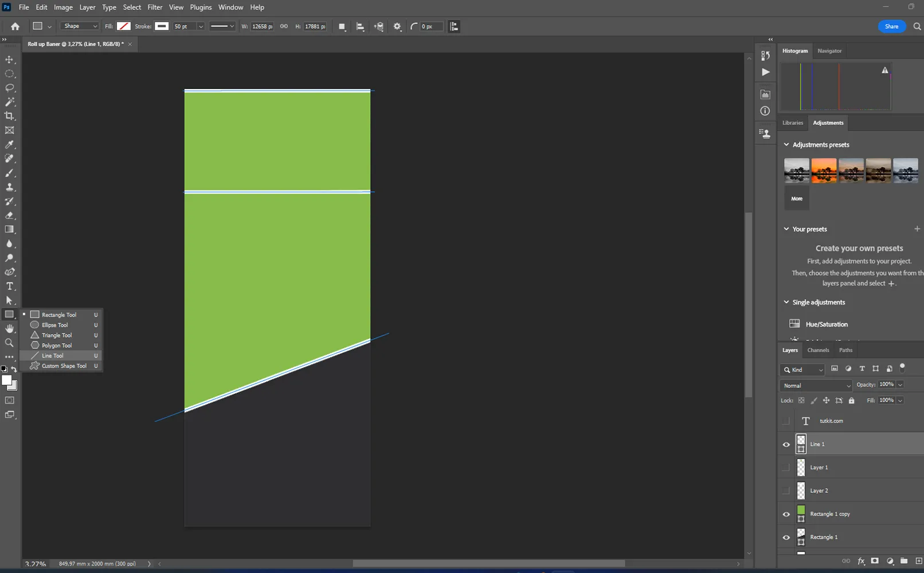Open shape settings gear icon

click(397, 26)
